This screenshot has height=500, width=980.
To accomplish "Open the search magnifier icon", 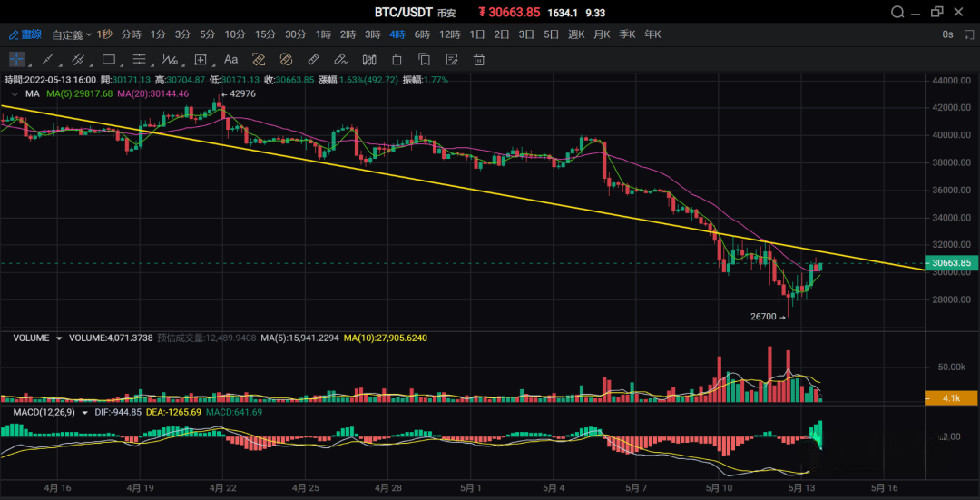I will coord(898,12).
